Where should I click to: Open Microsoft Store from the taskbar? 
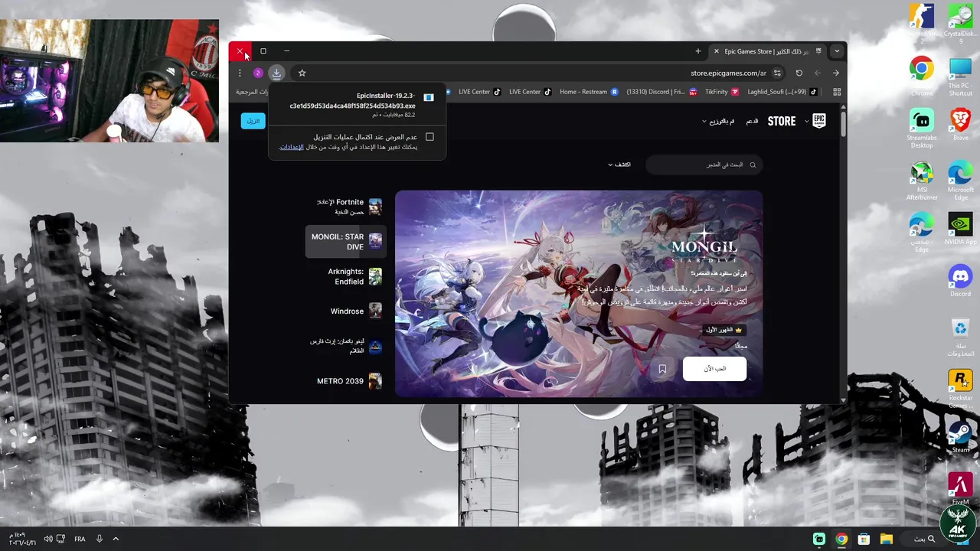[864, 539]
